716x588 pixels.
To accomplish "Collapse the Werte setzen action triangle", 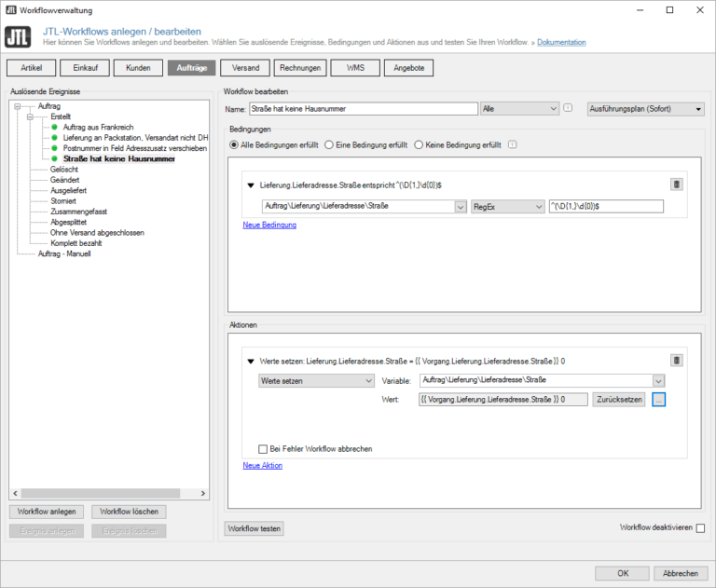I will coord(251,361).
